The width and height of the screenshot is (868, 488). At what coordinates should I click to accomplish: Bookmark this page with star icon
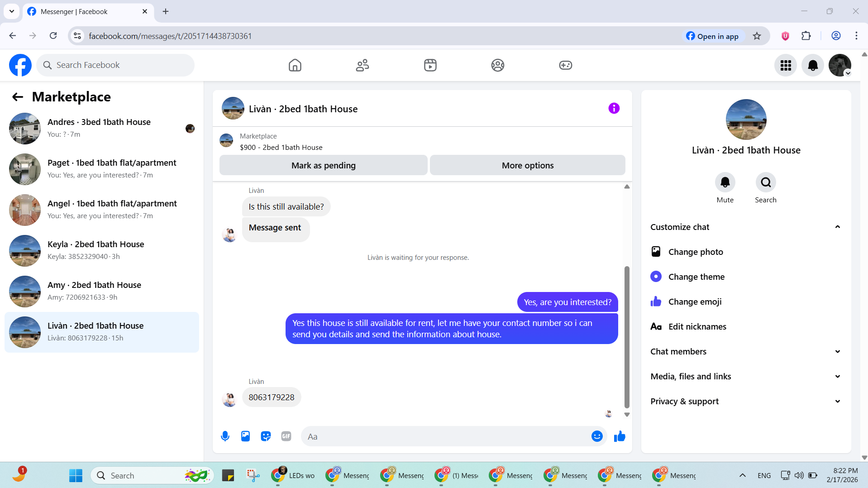[757, 36]
